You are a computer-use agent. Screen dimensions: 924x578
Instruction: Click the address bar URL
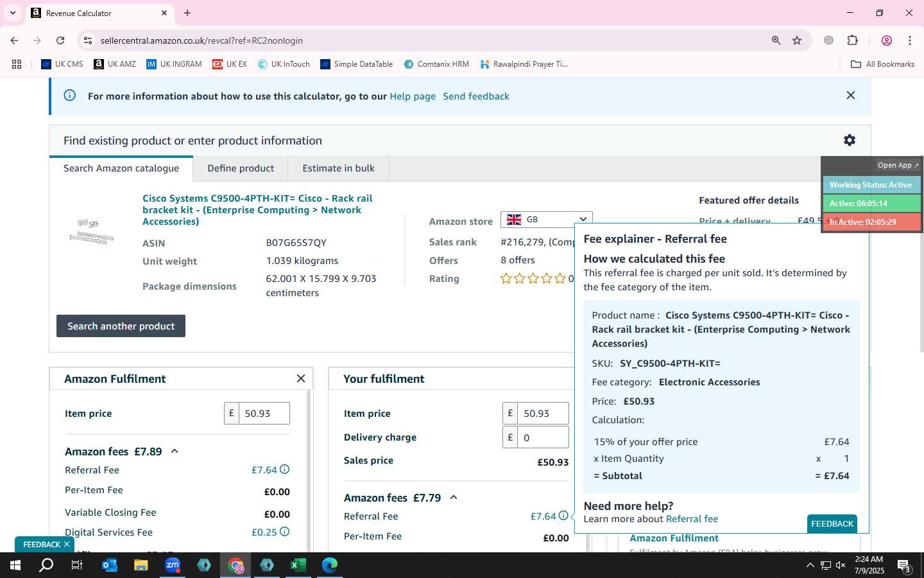pyautogui.click(x=201, y=40)
